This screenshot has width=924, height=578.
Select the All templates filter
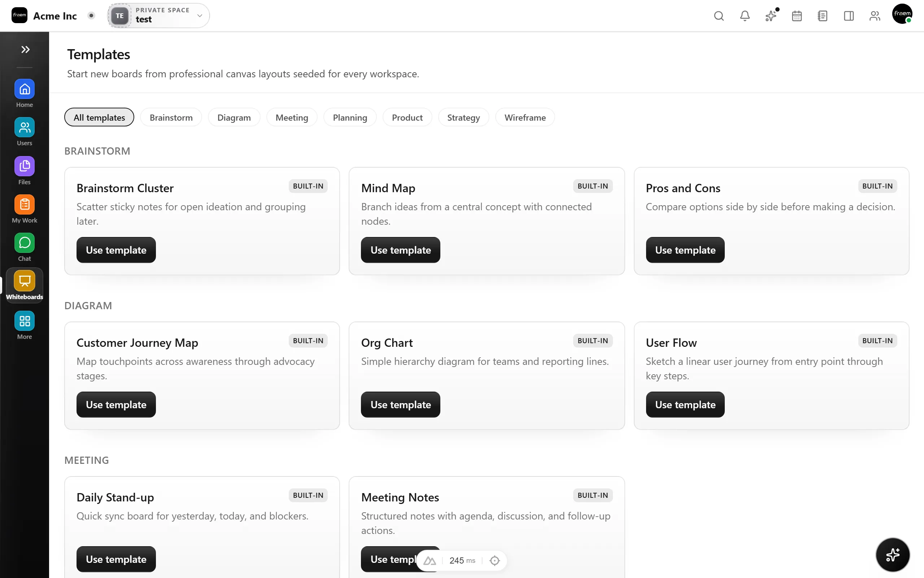point(99,117)
